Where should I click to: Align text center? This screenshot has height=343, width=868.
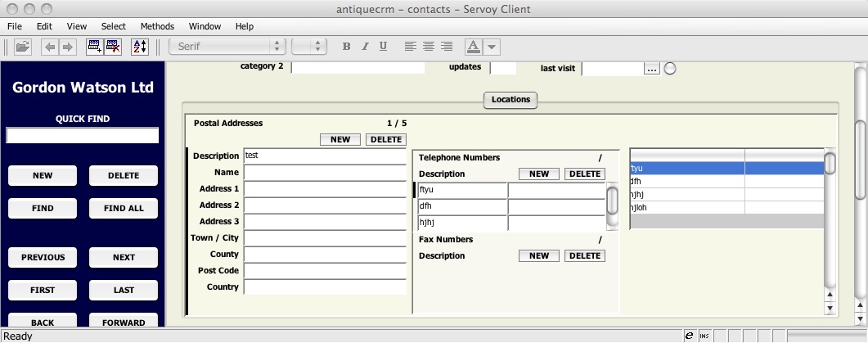click(429, 47)
